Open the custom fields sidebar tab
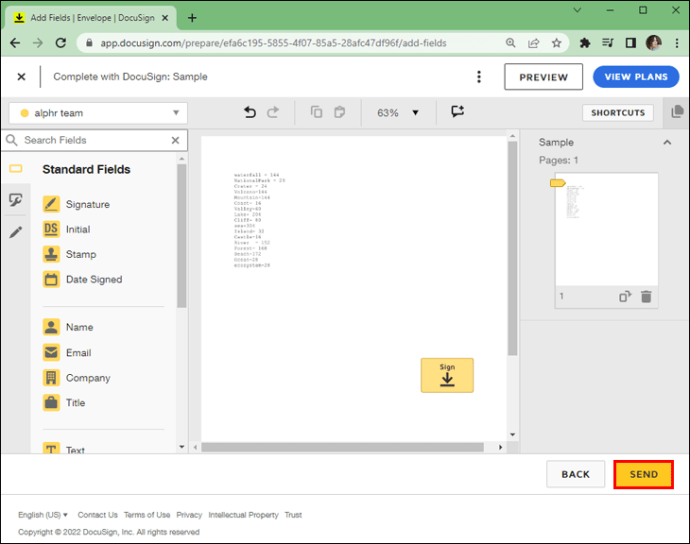This screenshot has width=690, height=544. tap(16, 200)
